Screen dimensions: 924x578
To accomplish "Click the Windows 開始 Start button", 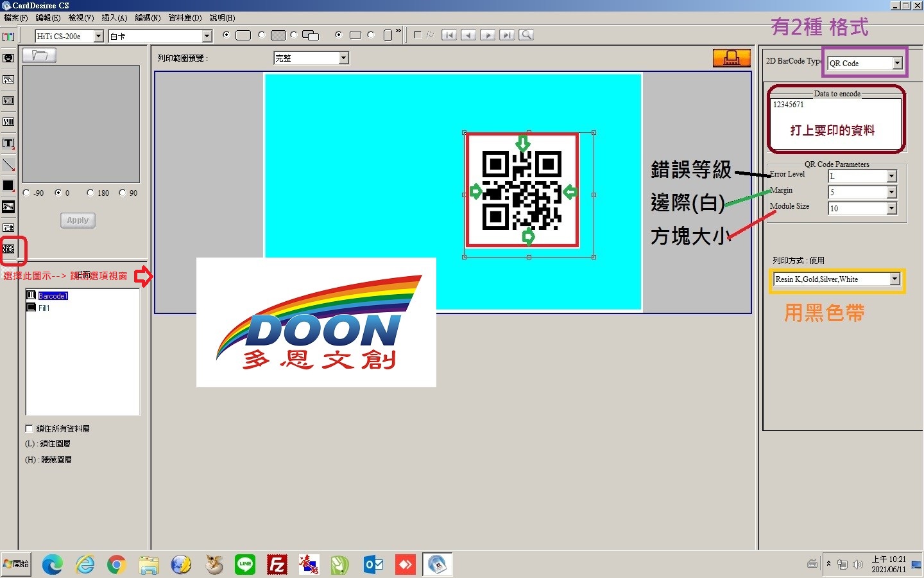I will [x=16, y=564].
